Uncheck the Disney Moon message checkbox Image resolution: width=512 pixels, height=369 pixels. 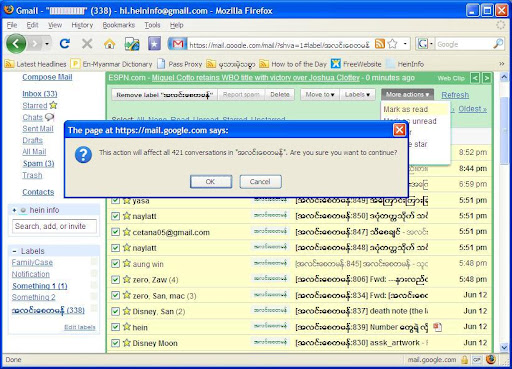pyautogui.click(x=115, y=342)
